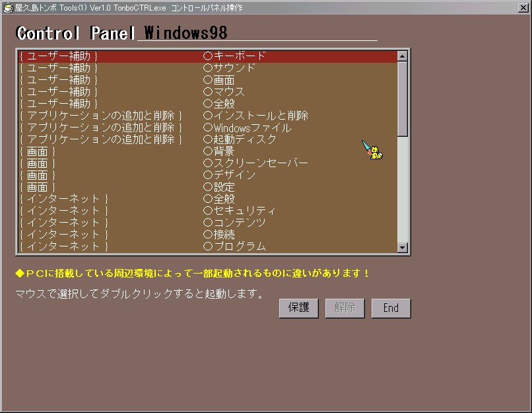The width and height of the screenshot is (532, 413).
Task: Click the coffee cup icon in the title bar
Action: [x=8, y=7]
